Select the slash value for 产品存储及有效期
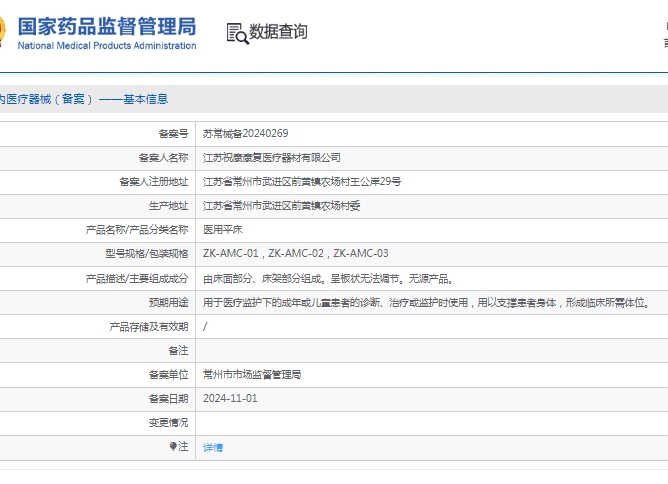This screenshot has width=668, height=484. pyautogui.click(x=205, y=327)
